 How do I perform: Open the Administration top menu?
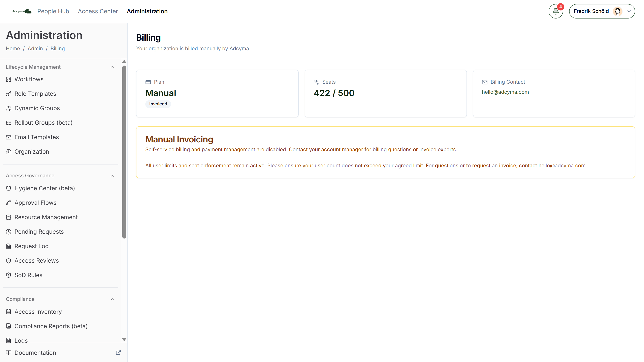[147, 11]
